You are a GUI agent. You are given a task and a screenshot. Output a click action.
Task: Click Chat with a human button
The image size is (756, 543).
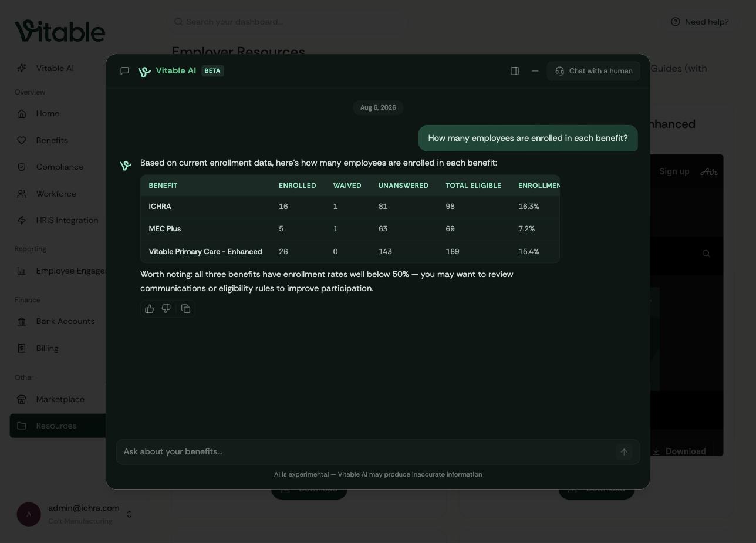pos(593,71)
